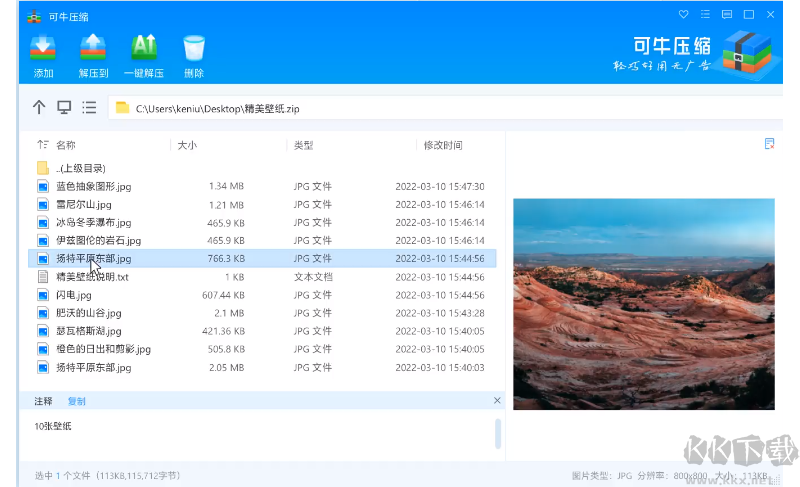Viewport: 800px width, 487px height.
Task: Go up one directory with the arrow icon
Action: point(39,108)
